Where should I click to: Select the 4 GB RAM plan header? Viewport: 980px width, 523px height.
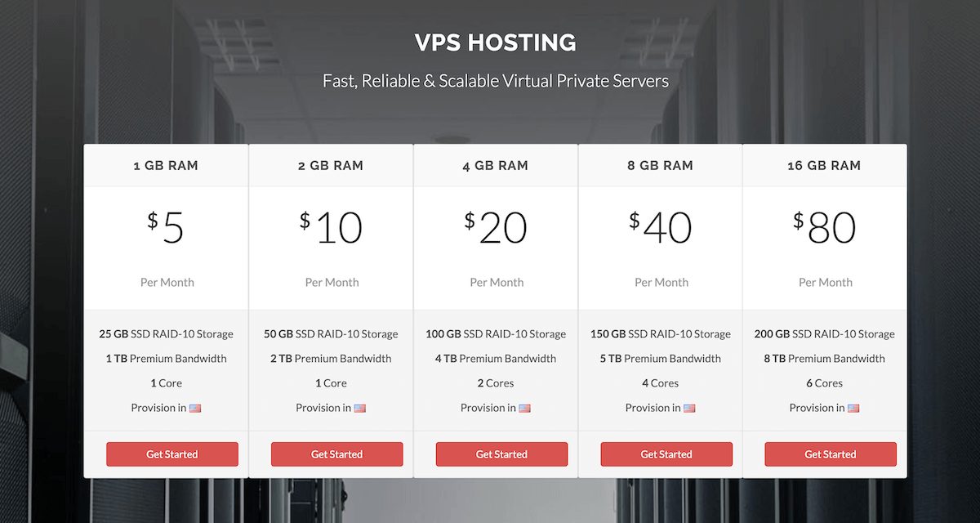pyautogui.click(x=496, y=165)
